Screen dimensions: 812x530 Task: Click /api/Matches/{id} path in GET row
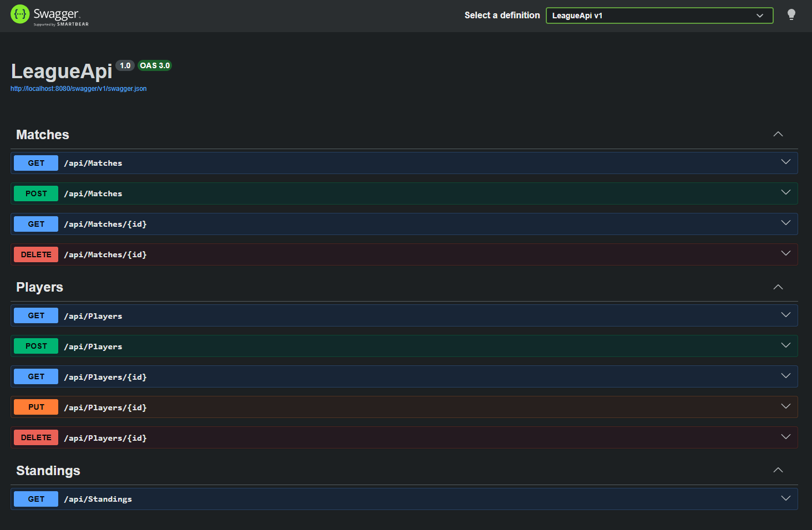tap(105, 225)
